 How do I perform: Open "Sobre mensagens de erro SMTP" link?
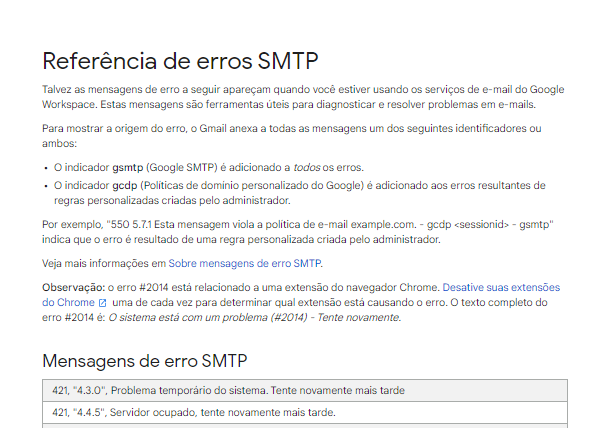click(244, 264)
